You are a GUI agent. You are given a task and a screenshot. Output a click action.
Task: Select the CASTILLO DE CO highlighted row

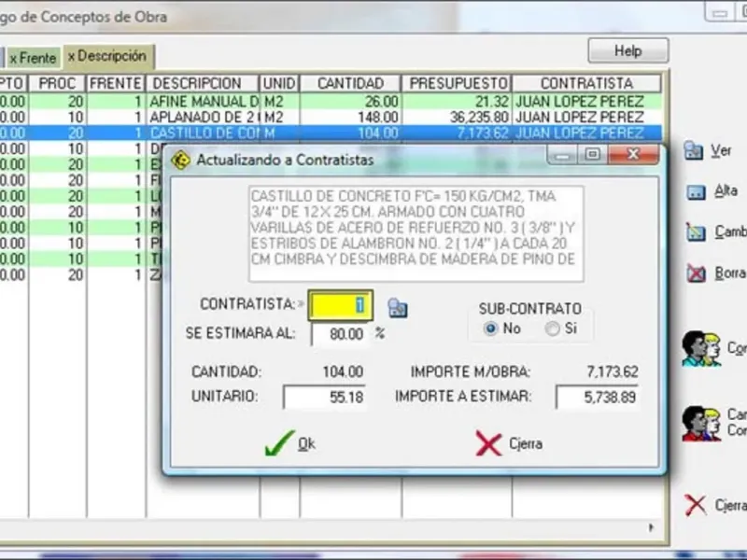[331, 133]
